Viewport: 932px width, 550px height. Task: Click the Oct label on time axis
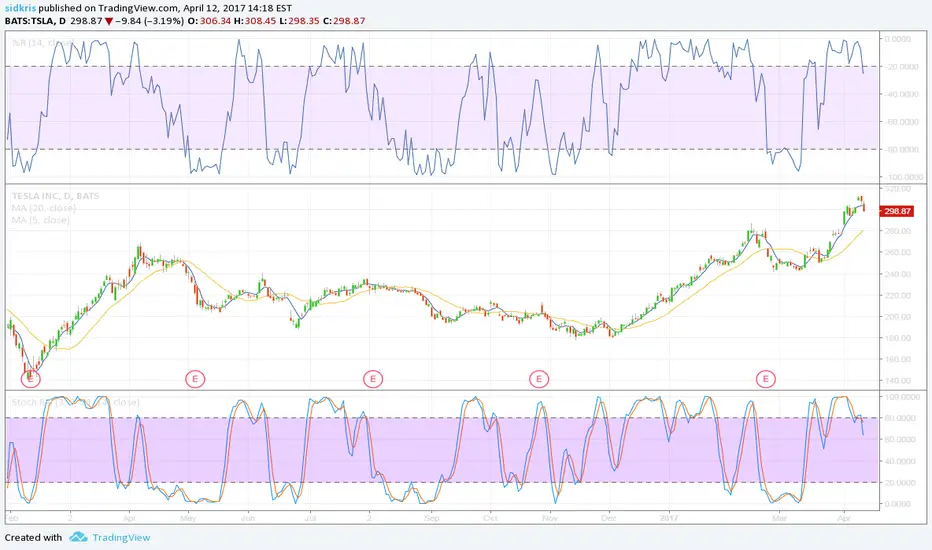[490, 518]
